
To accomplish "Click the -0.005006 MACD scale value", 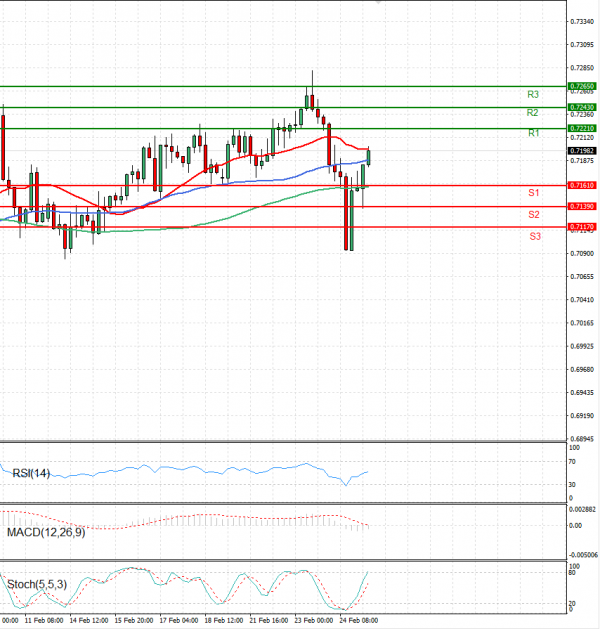I will point(583,555).
